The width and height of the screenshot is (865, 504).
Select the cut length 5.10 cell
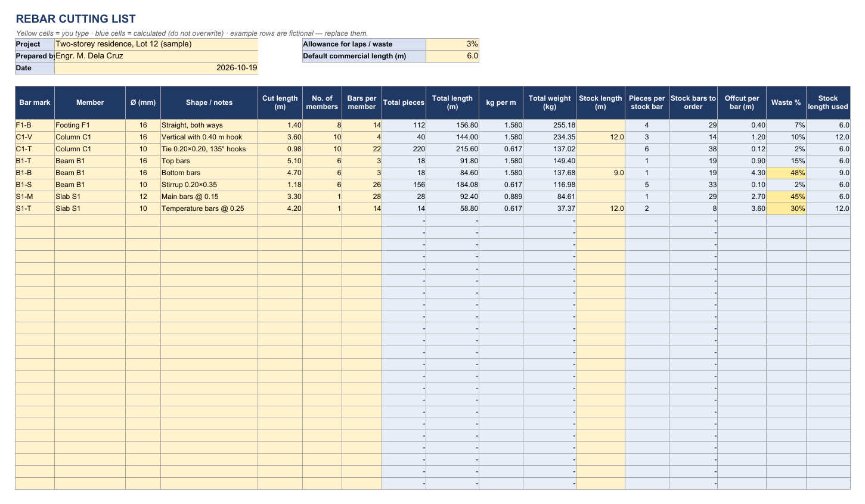280,161
